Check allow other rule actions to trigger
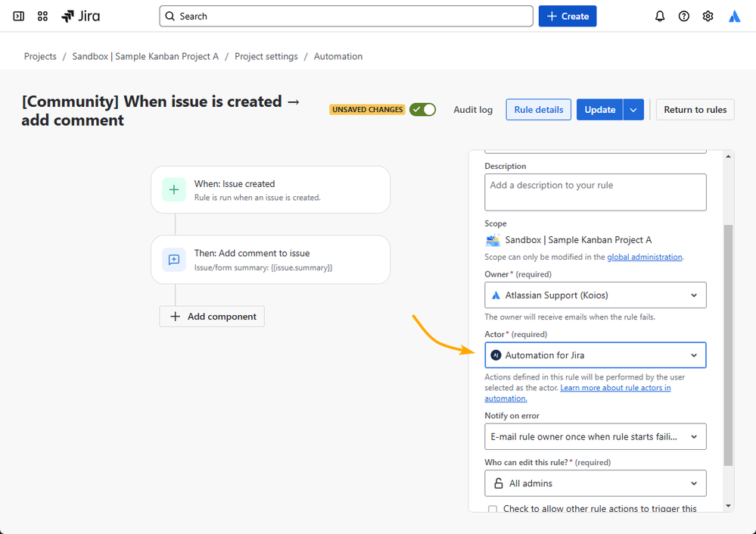Screen dimensions: 756x534 point(492,509)
